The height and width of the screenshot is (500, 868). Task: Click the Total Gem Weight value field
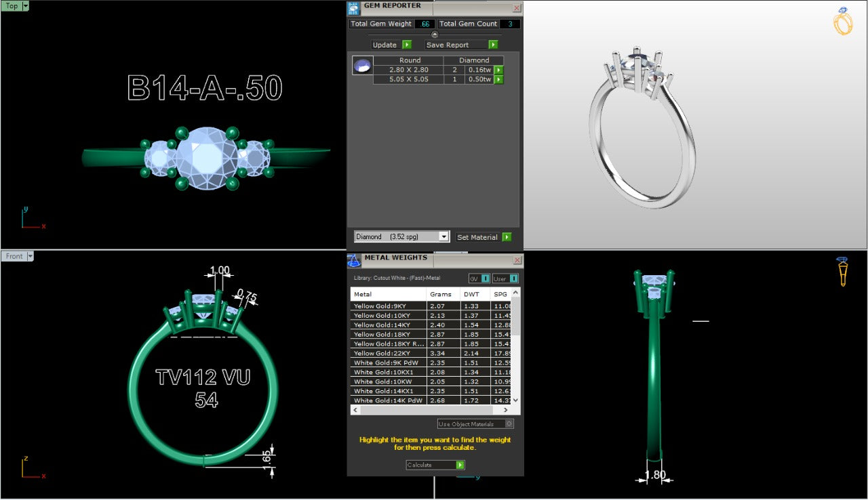(425, 24)
